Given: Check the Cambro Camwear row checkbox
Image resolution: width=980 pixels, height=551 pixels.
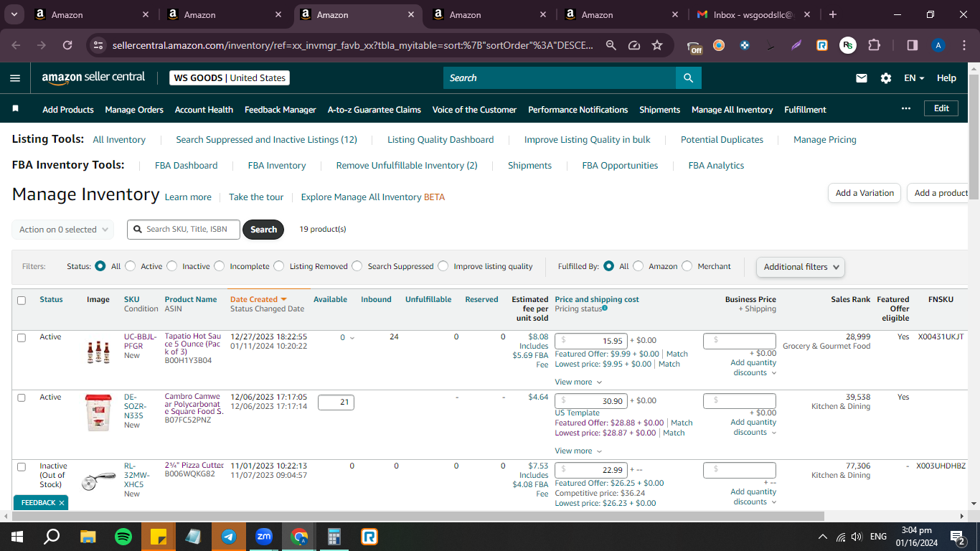Looking at the screenshot, I should 22,397.
